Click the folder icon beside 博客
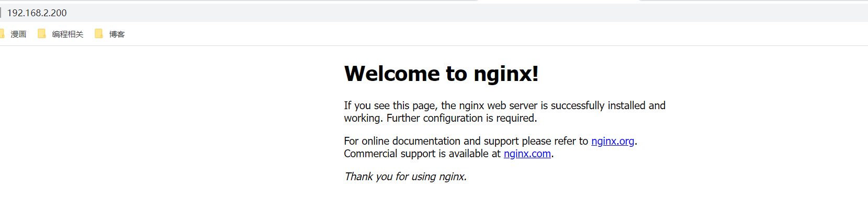The image size is (868, 222). 99,34
